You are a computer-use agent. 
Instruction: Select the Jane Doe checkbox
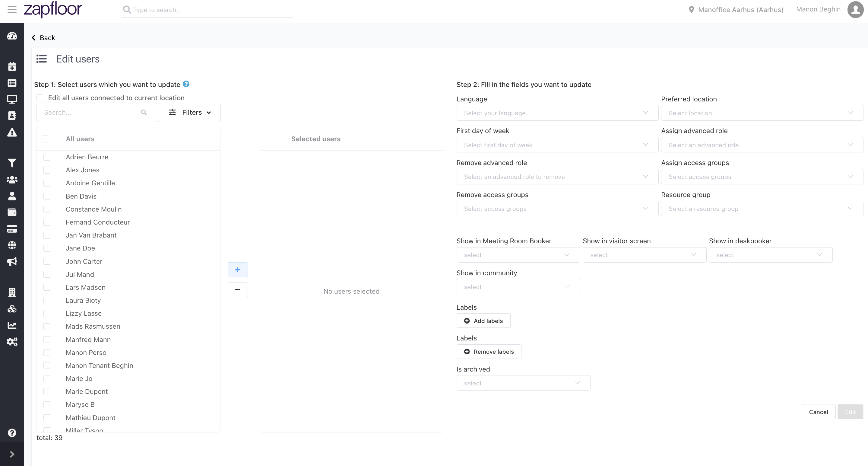pyautogui.click(x=47, y=248)
